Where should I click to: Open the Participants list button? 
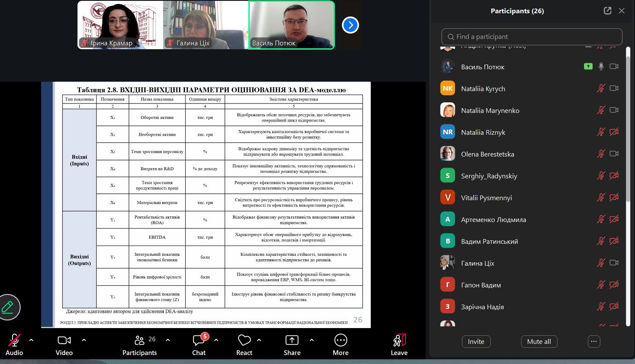coord(140,340)
